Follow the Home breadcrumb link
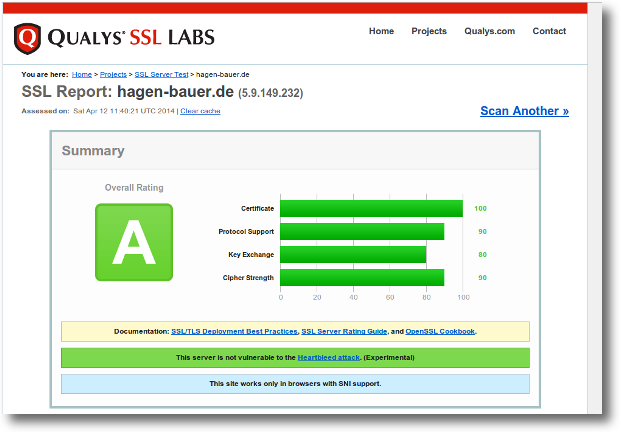The image size is (620, 432). click(82, 75)
